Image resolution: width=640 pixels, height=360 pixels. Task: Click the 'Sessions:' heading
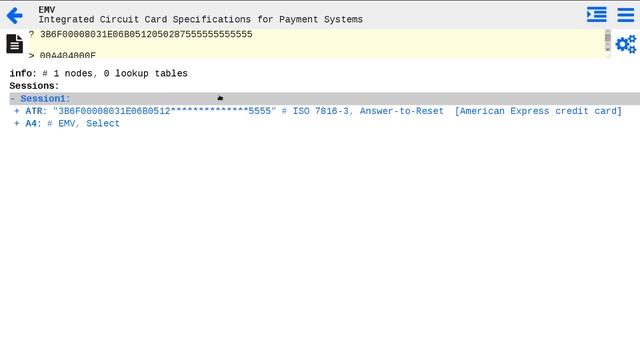pos(34,86)
